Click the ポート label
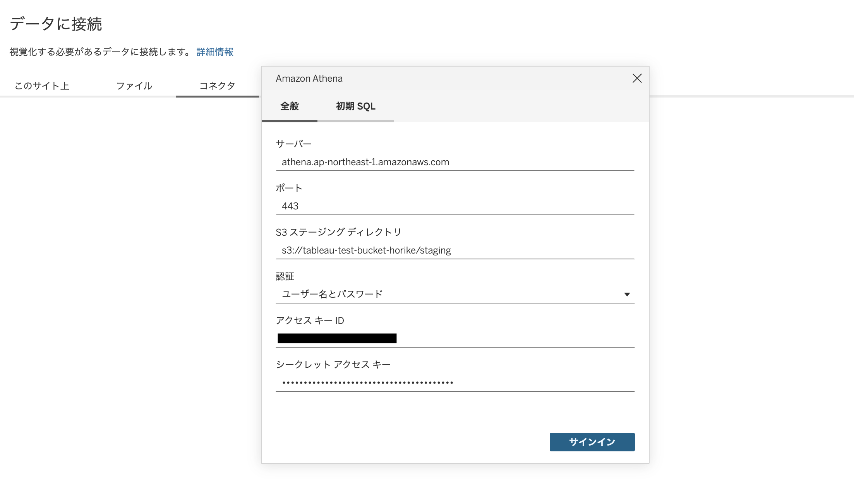Viewport: 854px width, 504px height. (x=289, y=188)
